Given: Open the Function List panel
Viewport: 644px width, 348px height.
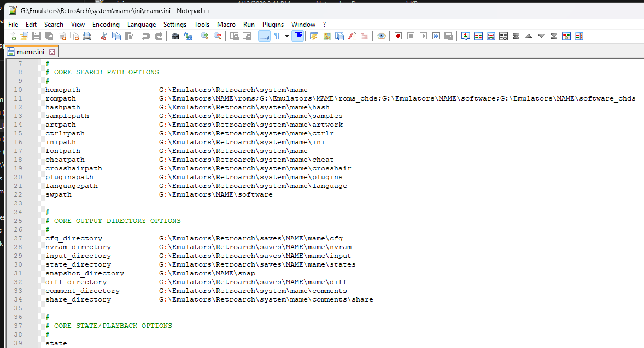Looking at the screenshot, I should 352,37.
